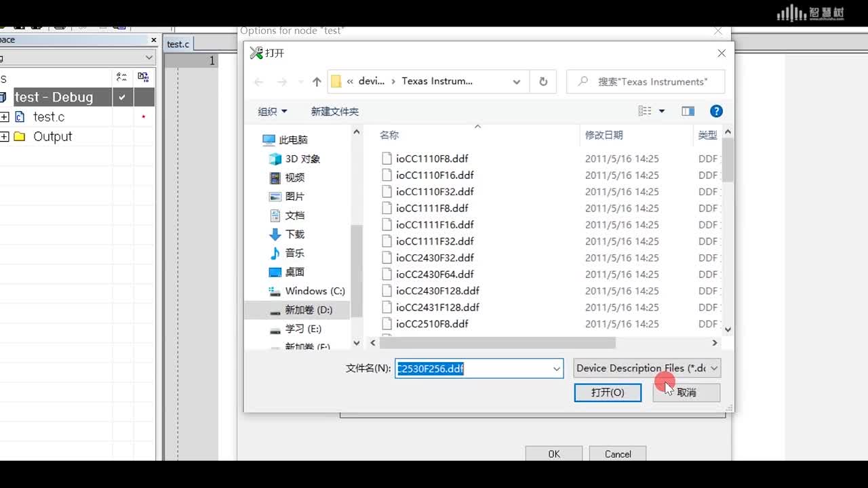Image resolution: width=868 pixels, height=488 pixels.
Task: Select file ioCC1111F16.ddf
Action: point(435,224)
